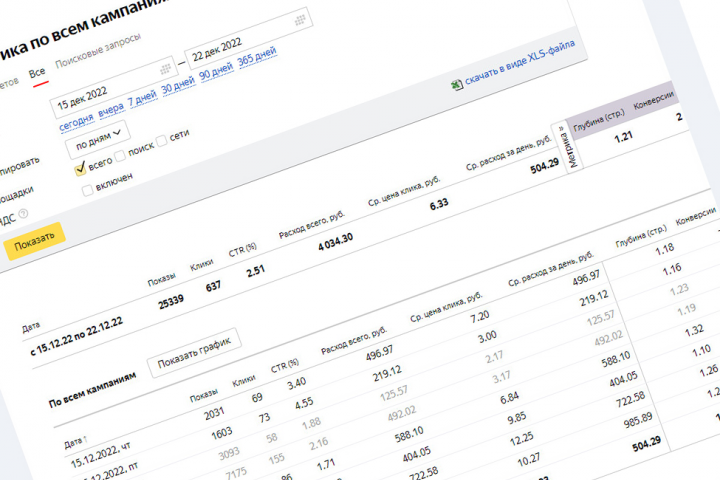Choose the '30 дней' period link
The height and width of the screenshot is (480, 720).
click(x=178, y=85)
